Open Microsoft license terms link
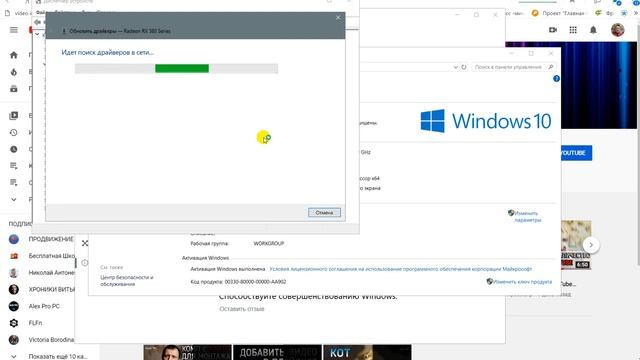 tap(400, 269)
